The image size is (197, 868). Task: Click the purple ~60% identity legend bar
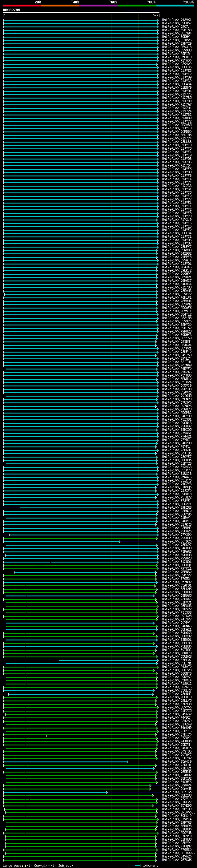[99, 6]
